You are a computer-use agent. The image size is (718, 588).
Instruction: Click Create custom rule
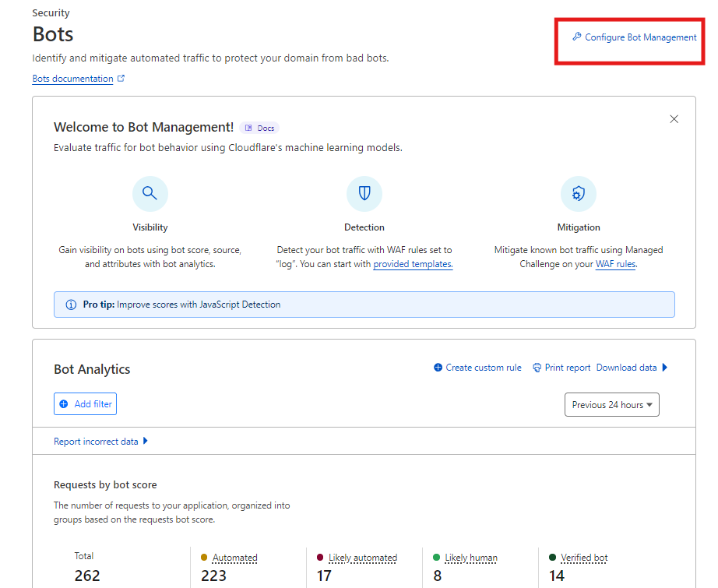(477, 368)
